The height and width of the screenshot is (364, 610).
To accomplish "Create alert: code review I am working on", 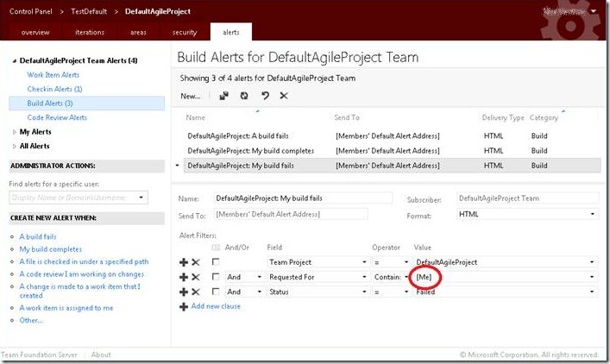I will [x=82, y=273].
